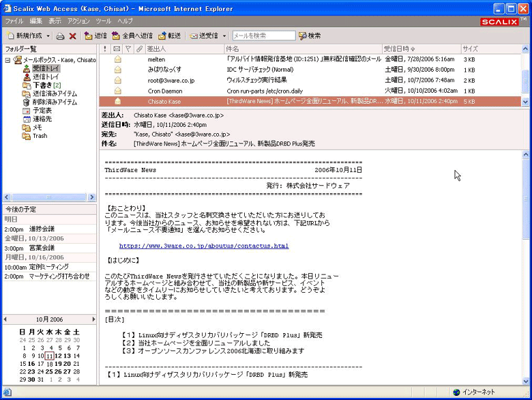Open the メモ notes folder
Viewport: 532px width, 400px height.
click(x=38, y=128)
